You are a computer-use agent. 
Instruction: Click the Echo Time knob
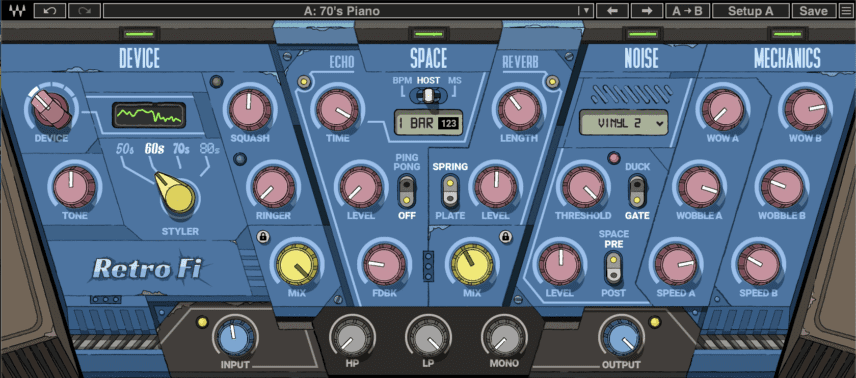[x=337, y=109]
